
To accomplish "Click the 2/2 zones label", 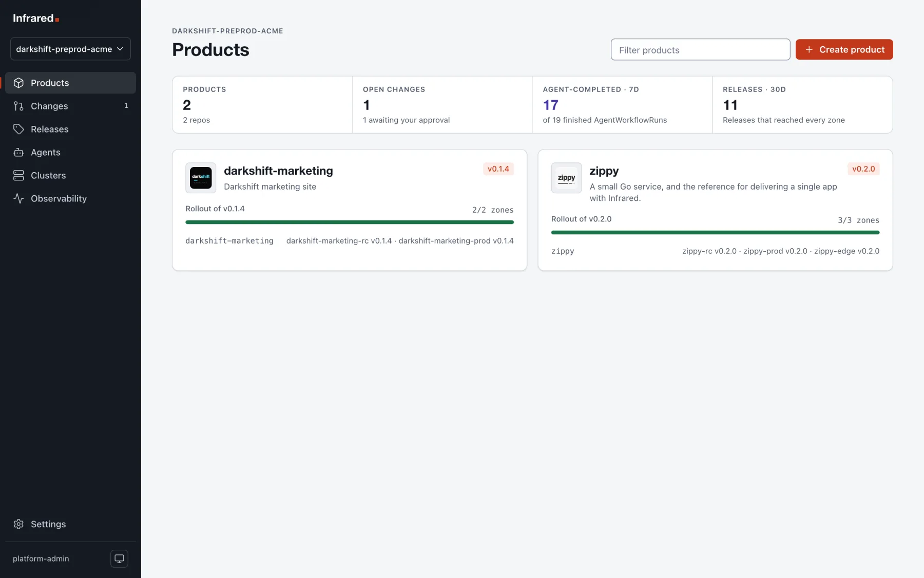I will pos(493,210).
